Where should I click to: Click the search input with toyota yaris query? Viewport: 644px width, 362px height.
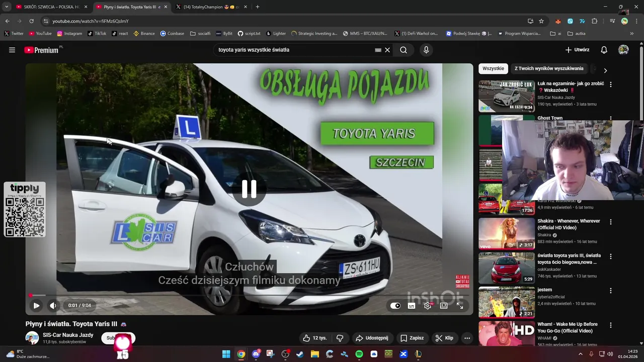pyautogui.click(x=294, y=50)
